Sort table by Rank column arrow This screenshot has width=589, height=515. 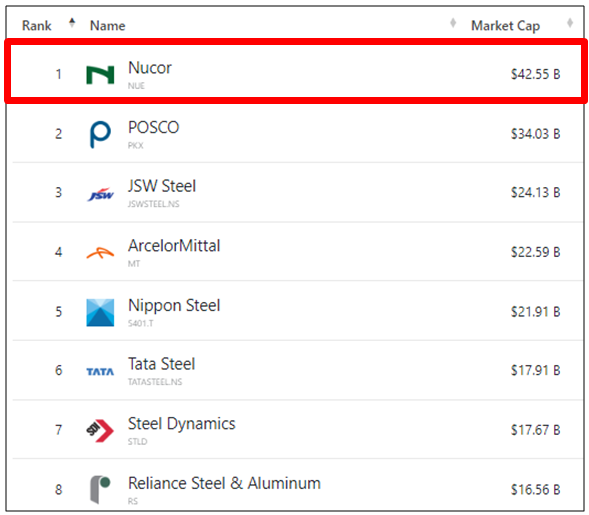72,23
